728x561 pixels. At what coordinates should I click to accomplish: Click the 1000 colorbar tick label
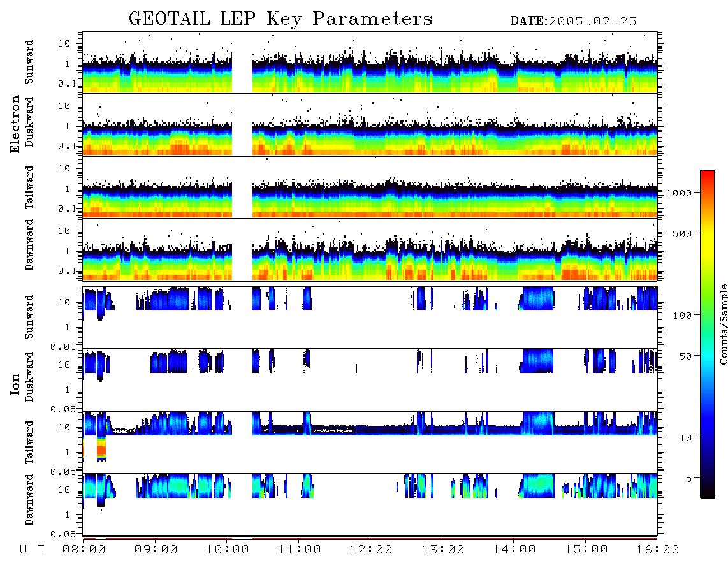[679, 193]
